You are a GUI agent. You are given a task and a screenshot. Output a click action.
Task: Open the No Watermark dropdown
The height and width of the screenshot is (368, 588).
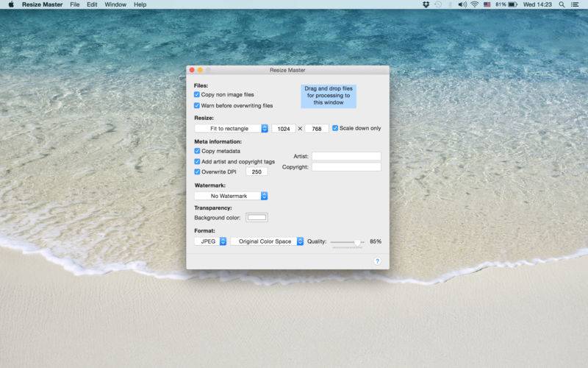pos(231,196)
